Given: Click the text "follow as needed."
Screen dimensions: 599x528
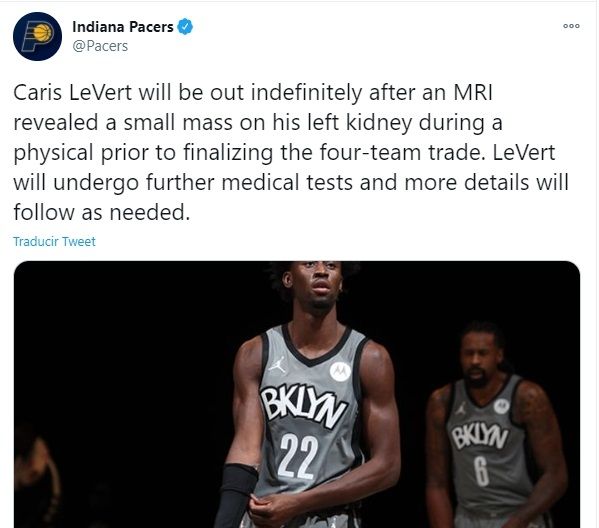Looking at the screenshot, I should 102,212.
